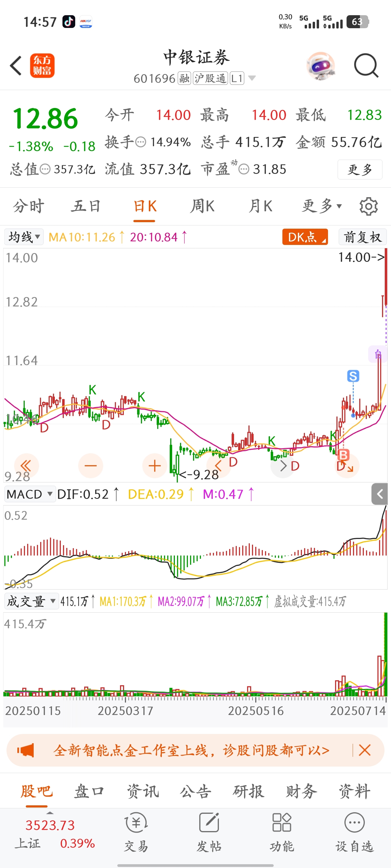Tap the 市盈 info bubble icon
Image resolution: width=391 pixels, height=868 pixels.
tap(244, 169)
